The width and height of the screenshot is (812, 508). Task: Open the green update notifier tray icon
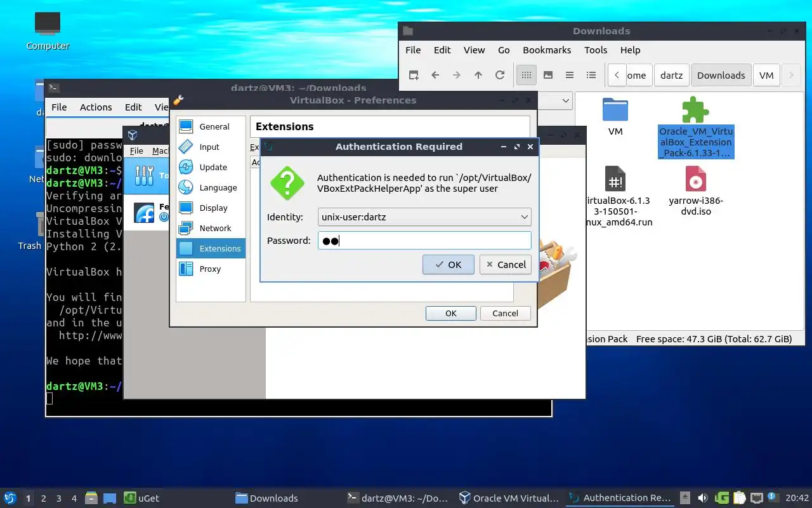(722, 498)
